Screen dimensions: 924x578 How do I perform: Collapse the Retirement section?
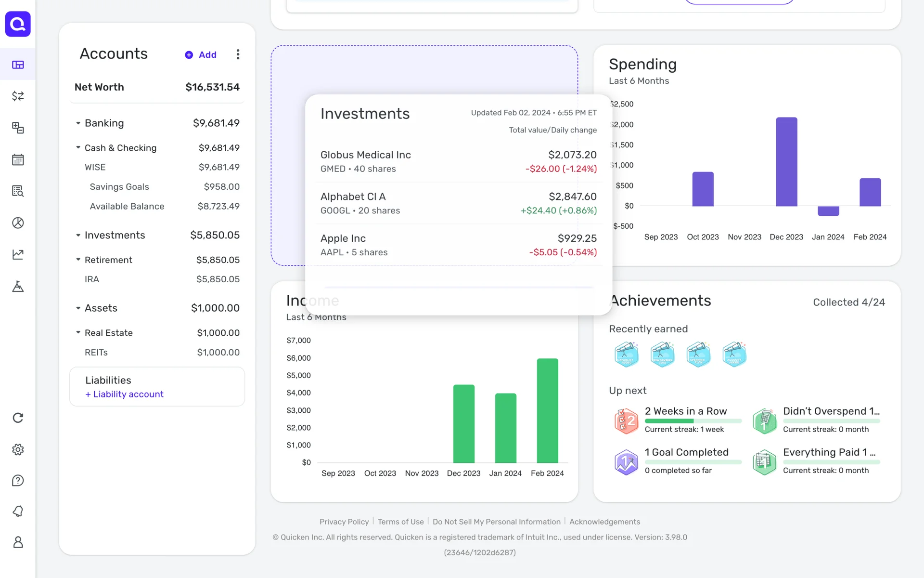tap(78, 260)
